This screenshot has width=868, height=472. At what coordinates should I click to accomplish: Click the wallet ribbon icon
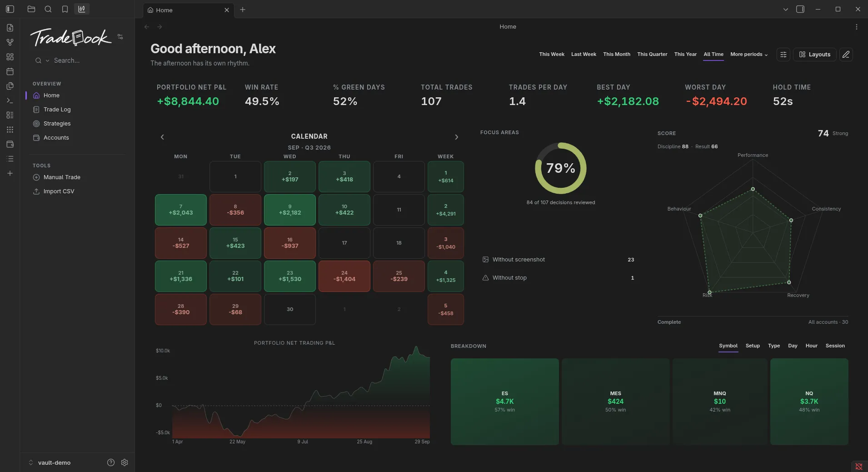[x=10, y=144]
